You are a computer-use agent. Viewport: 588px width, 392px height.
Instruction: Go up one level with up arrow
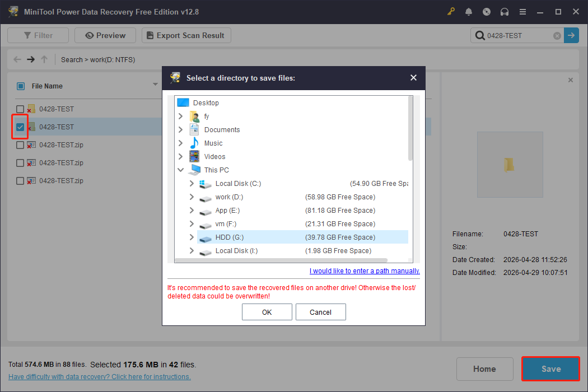(x=44, y=59)
